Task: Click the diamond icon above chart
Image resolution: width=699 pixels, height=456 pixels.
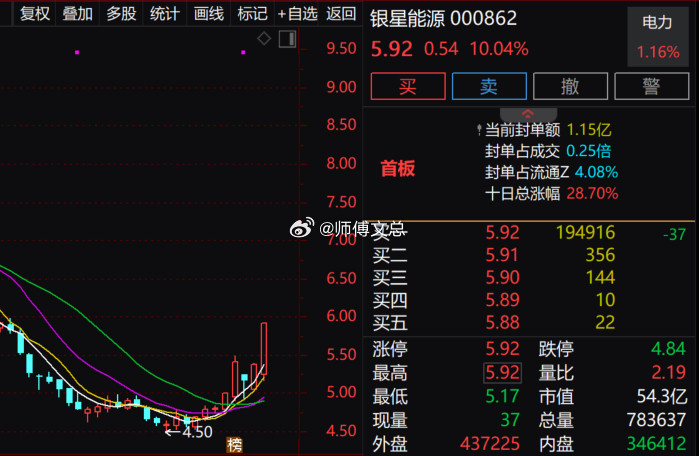Action: point(264,39)
